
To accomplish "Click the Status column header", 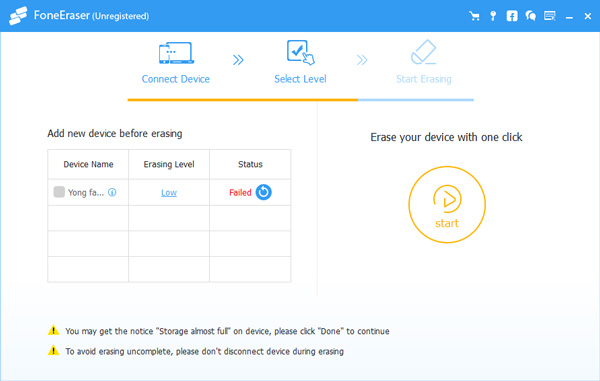I will pos(250,164).
